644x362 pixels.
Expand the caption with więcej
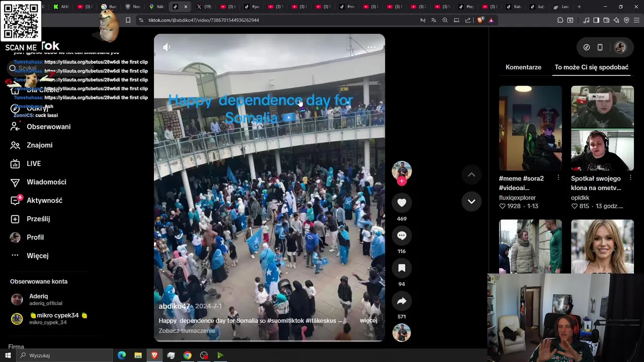(x=368, y=320)
